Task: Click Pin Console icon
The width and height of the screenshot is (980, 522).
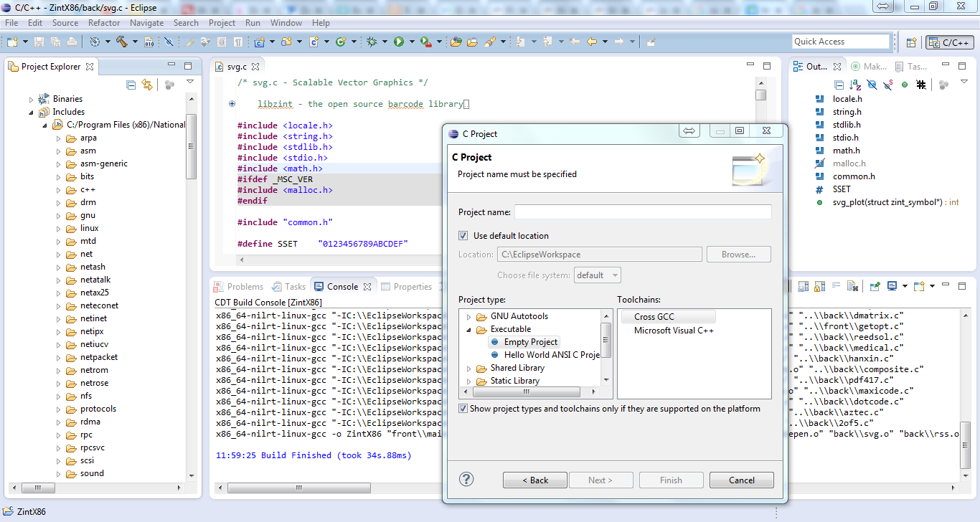Action: (875, 286)
